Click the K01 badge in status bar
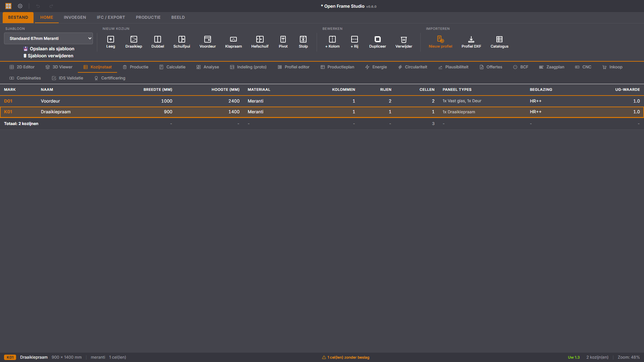This screenshot has width=644, height=362. 10,357
